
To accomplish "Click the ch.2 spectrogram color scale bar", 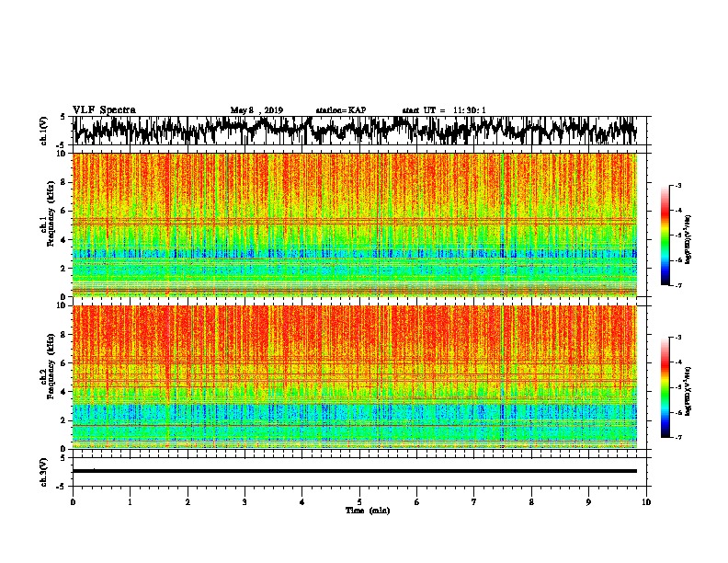I will tap(665, 387).
